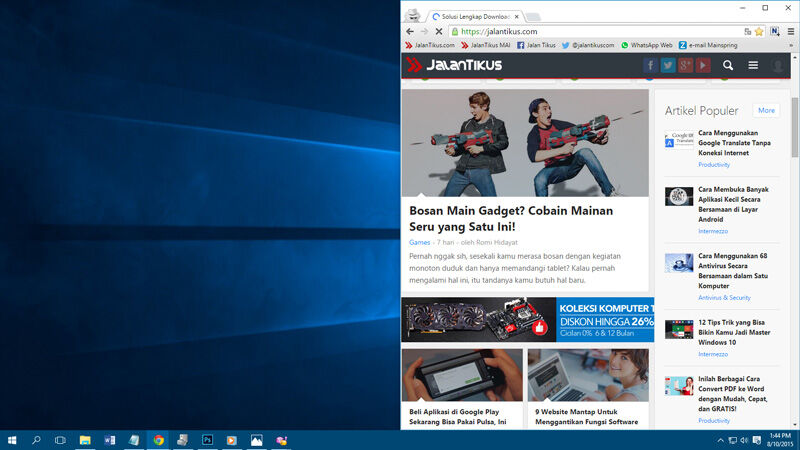This screenshot has width=800, height=450.
Task: Open the JalanTikus hamburger menu
Action: [753, 65]
